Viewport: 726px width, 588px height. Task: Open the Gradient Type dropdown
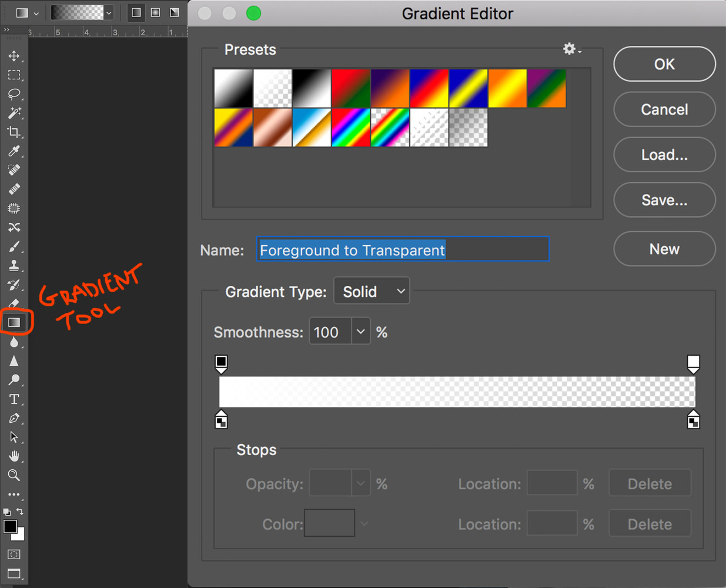[371, 290]
